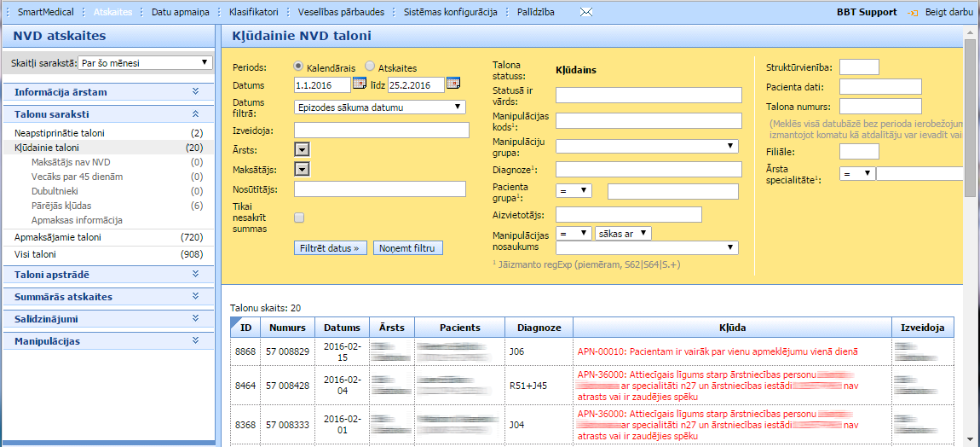Image resolution: width=980 pixels, height=447 pixels.
Task: Open calendar picker for start date
Action: point(359,84)
